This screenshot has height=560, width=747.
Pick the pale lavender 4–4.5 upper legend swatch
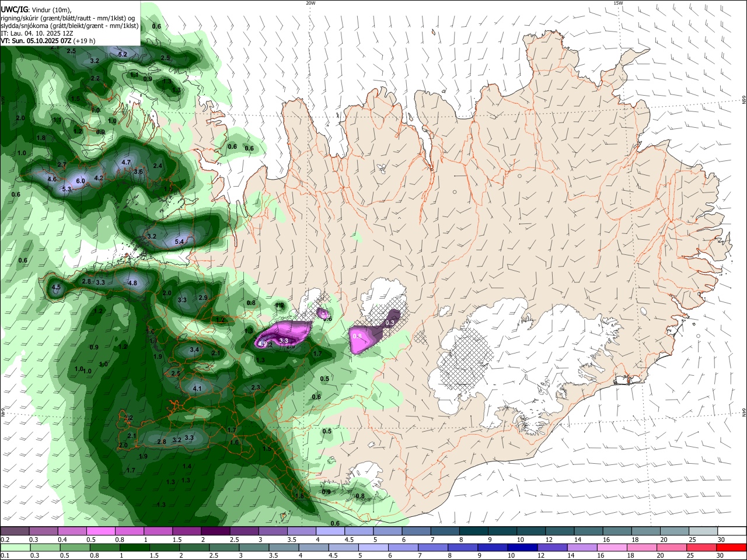[330, 531]
